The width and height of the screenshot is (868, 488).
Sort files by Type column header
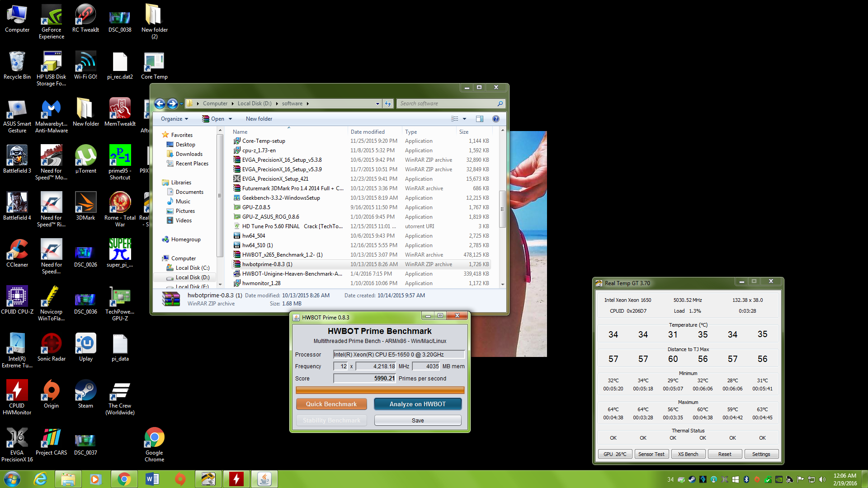tap(429, 132)
